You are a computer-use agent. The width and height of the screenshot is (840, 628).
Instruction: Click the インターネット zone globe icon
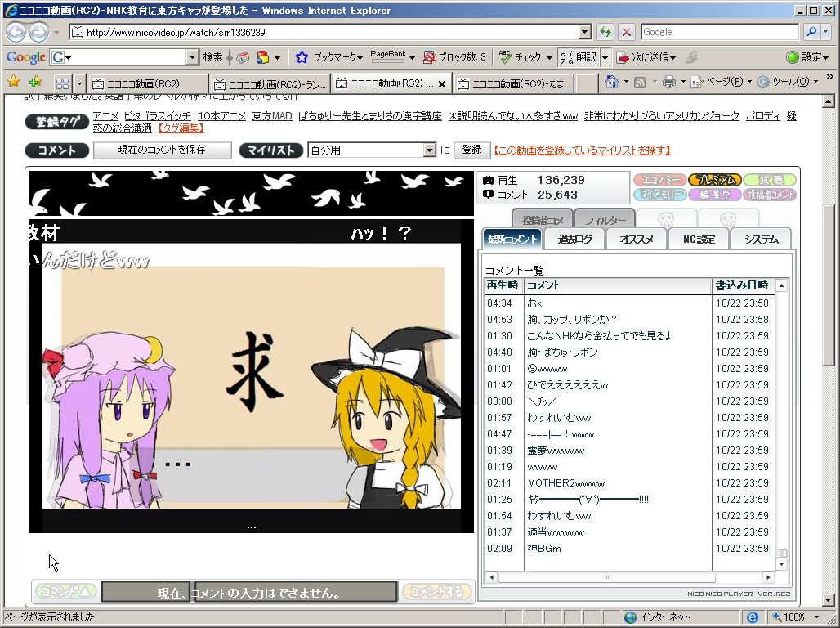click(631, 617)
